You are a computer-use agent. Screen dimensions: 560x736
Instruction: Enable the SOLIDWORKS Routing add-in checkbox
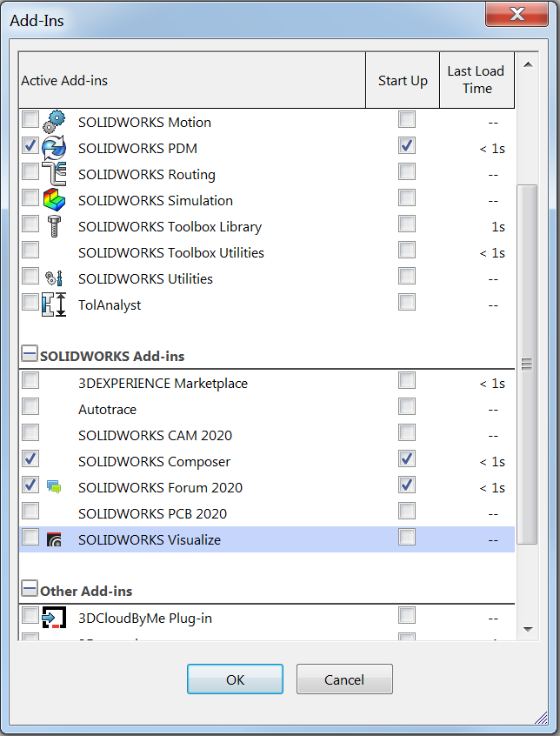point(30,171)
